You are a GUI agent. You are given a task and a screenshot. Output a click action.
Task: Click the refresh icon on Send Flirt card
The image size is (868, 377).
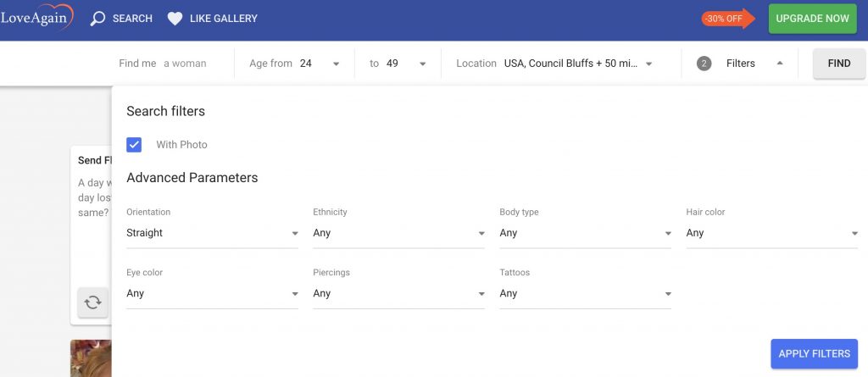pos(93,302)
